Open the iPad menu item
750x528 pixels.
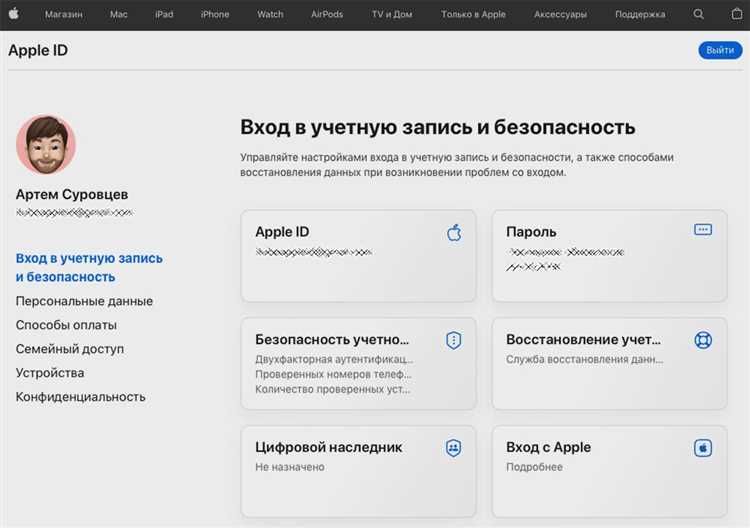point(164,14)
